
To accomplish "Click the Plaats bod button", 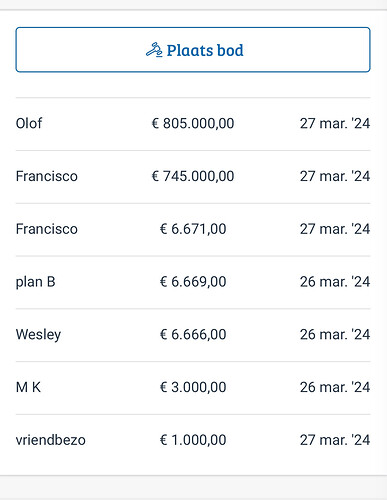I will 193,50.
